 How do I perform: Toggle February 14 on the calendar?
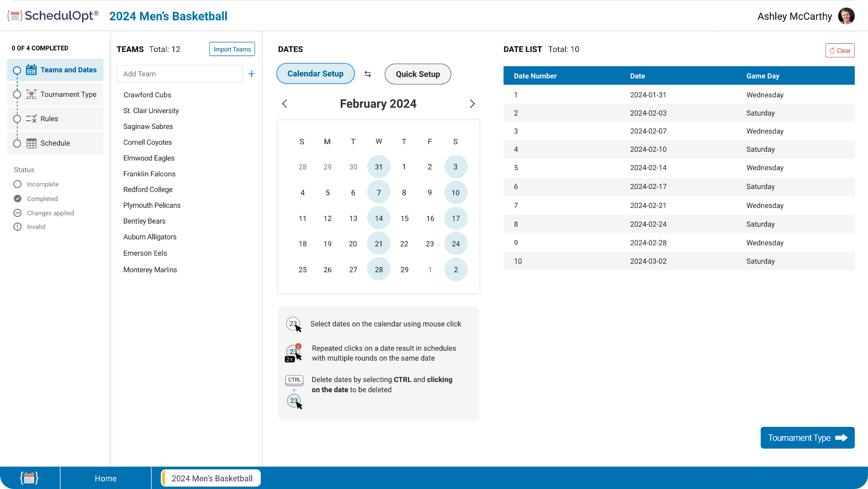(x=378, y=218)
